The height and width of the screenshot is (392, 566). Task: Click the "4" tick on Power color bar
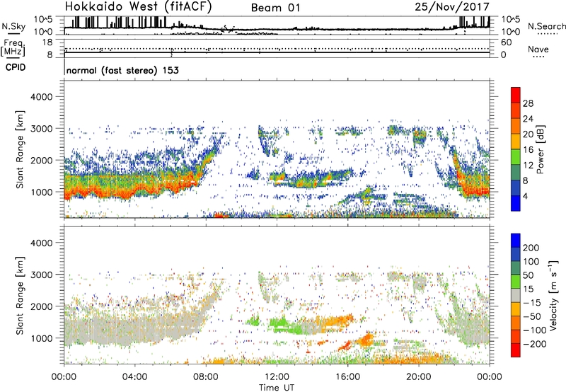525,196
